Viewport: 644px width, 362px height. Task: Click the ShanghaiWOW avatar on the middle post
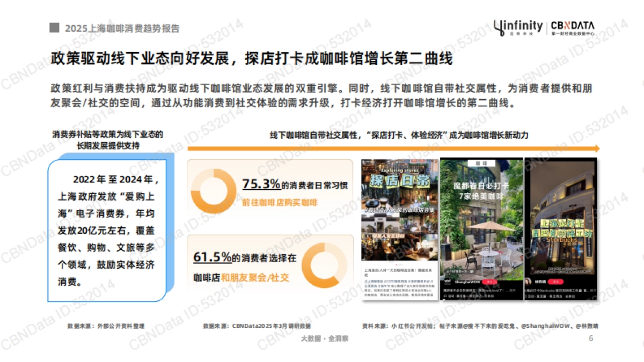click(446, 280)
